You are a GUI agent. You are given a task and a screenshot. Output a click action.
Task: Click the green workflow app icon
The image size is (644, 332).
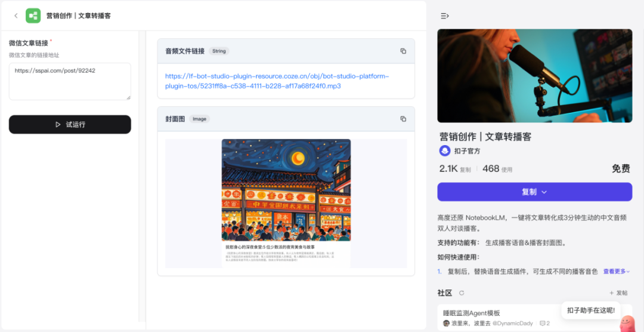33,16
